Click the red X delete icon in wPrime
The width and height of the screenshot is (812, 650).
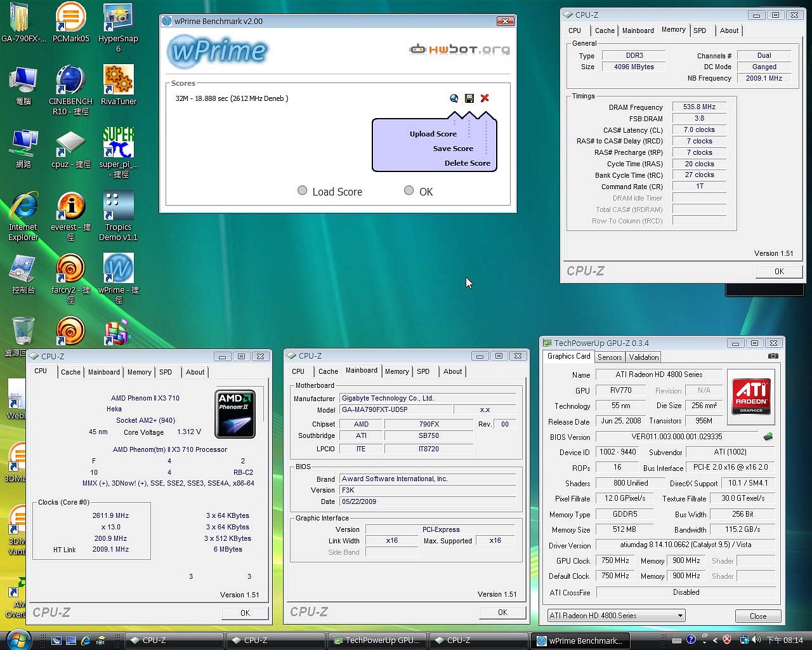(x=485, y=98)
